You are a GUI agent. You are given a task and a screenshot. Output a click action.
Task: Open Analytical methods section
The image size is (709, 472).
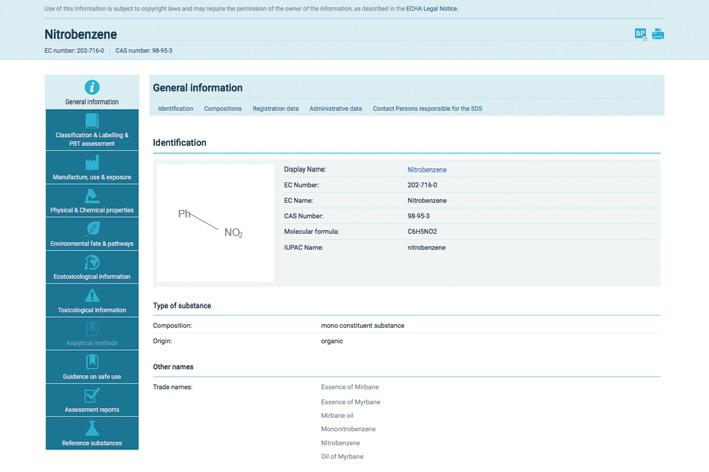(92, 334)
